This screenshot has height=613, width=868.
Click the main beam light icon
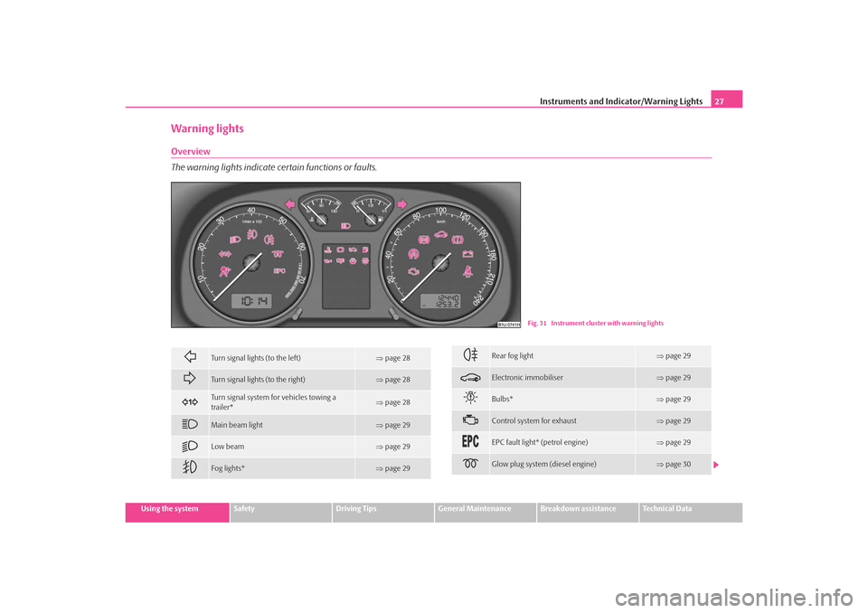point(190,424)
